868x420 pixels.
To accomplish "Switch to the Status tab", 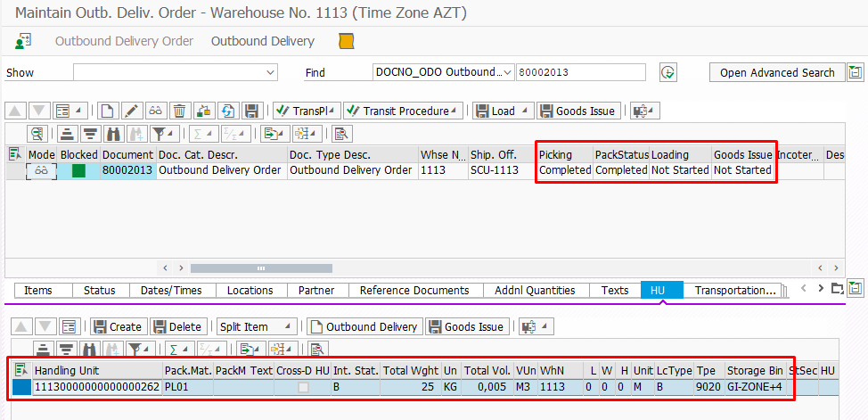I will click(x=99, y=290).
